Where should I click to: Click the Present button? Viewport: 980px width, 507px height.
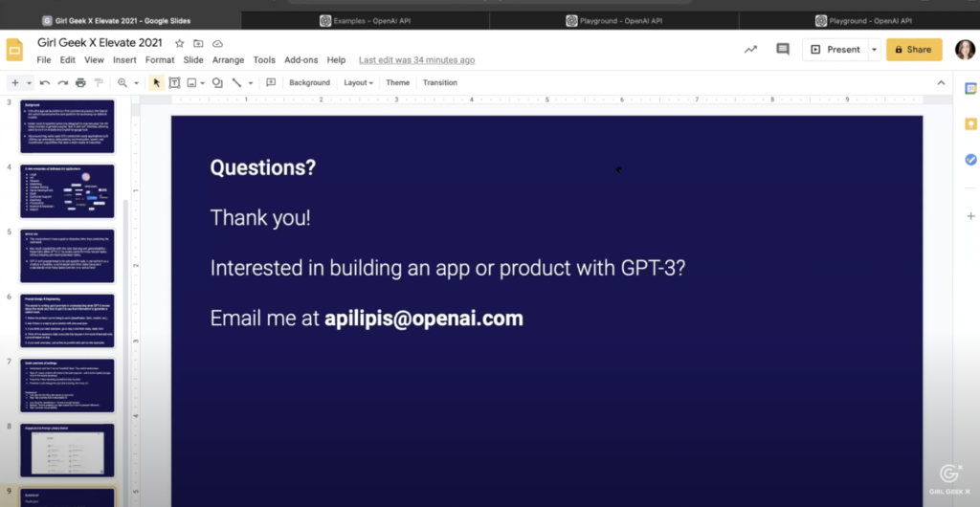[x=835, y=50]
